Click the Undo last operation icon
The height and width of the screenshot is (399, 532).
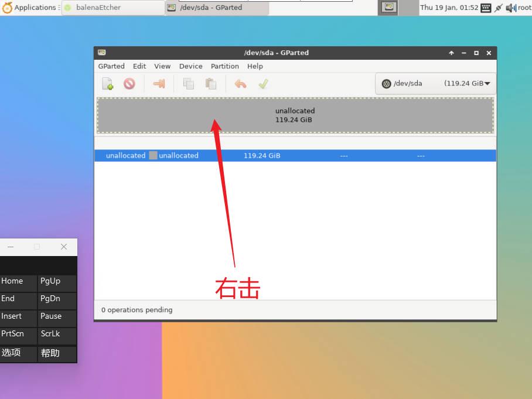(241, 83)
